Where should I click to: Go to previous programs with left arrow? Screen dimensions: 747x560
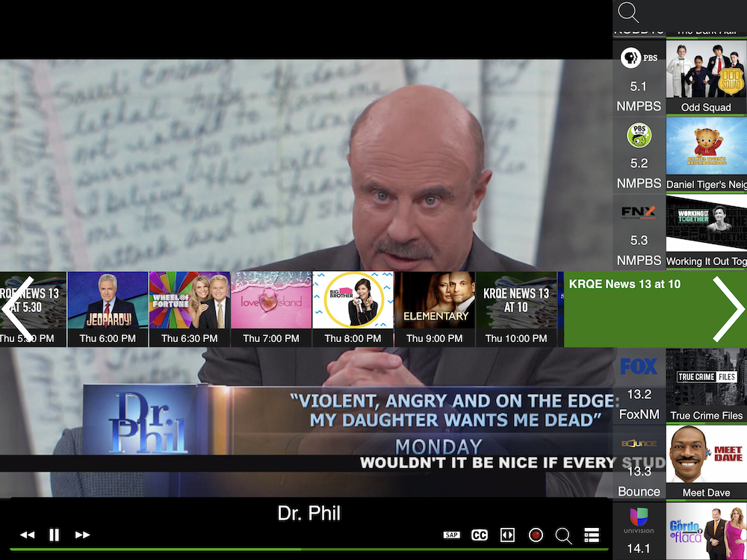coord(18,308)
